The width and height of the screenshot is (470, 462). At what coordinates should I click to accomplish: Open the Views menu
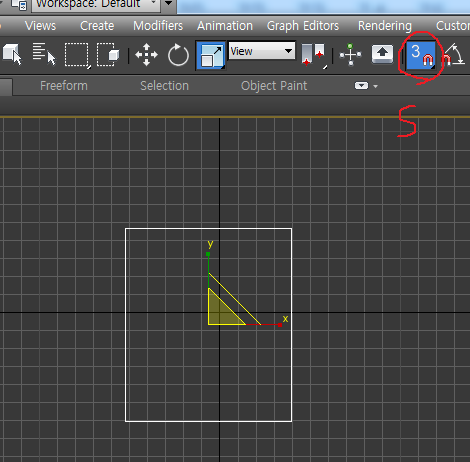[x=40, y=26]
